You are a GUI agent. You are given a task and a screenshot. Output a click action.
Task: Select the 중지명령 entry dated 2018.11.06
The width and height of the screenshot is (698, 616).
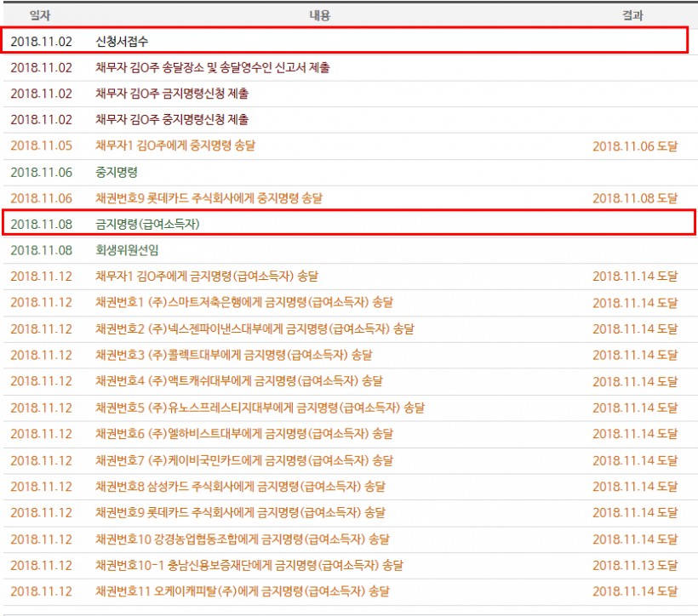117,172
